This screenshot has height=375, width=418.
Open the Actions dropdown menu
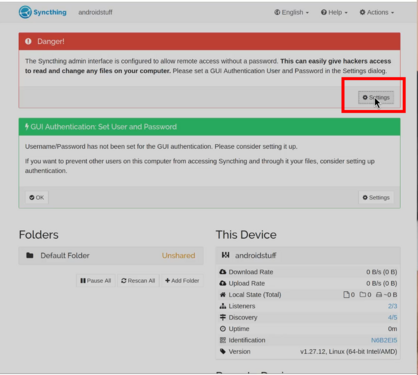tap(377, 12)
